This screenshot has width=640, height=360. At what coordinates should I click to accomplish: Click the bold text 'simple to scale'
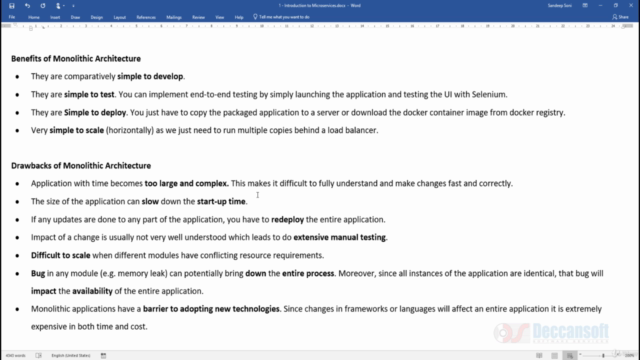click(x=77, y=130)
